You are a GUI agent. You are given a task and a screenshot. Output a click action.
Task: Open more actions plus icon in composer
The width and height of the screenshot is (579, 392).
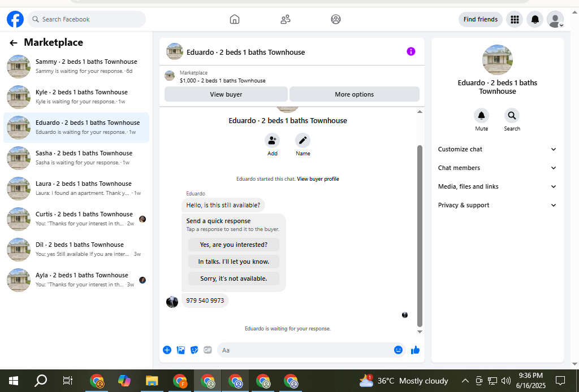click(167, 350)
